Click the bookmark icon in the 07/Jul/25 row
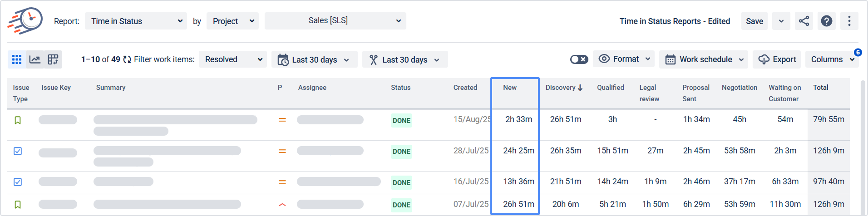Screen dimensions: 868x216 pyautogui.click(x=18, y=205)
